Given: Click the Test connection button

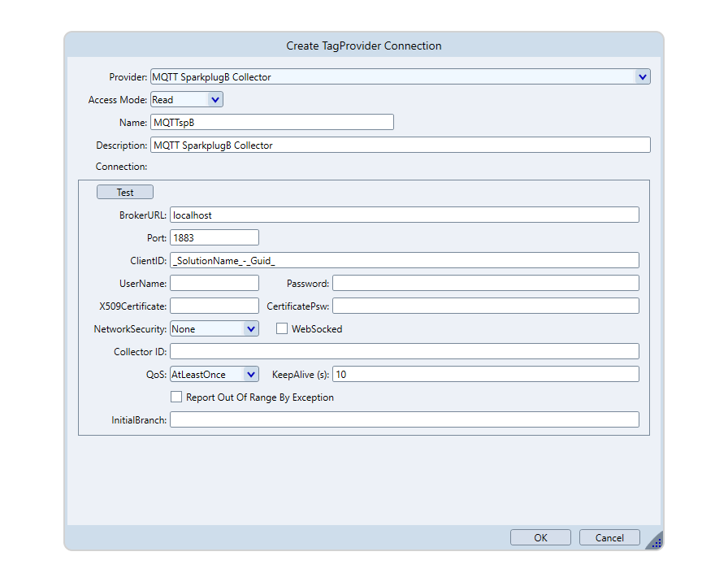Looking at the screenshot, I should point(125,193).
